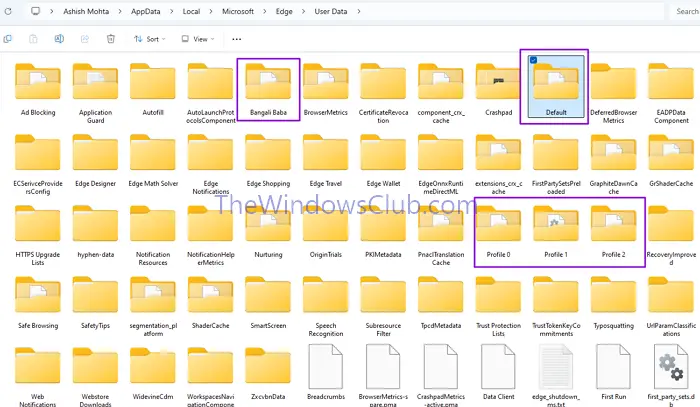Go to Local in breadcrumb
Screen dimensions: 700x407
(x=191, y=12)
